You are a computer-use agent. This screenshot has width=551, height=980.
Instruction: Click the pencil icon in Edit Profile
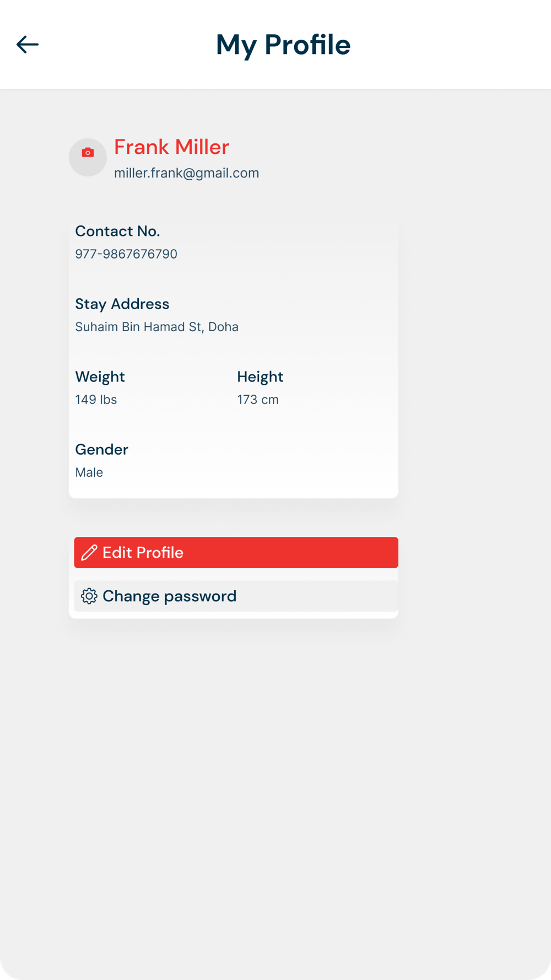89,552
